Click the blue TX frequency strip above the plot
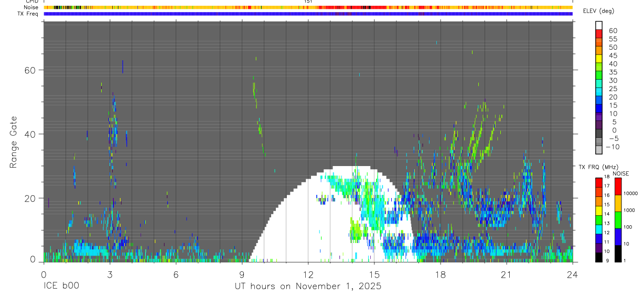This screenshot has width=644, height=297. coord(308,14)
